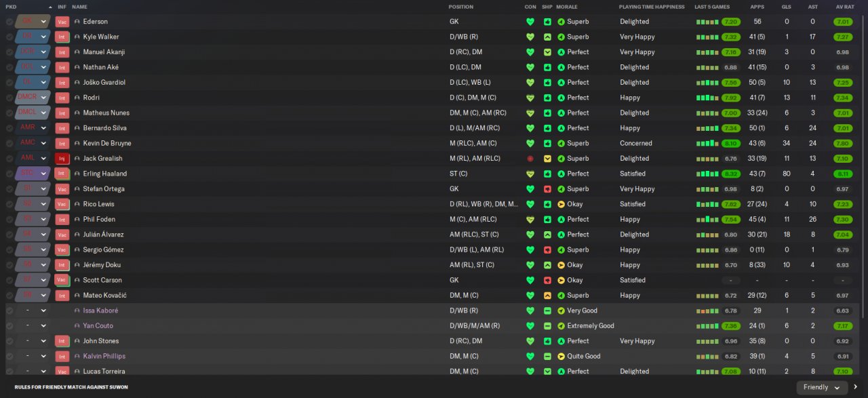Image resolution: width=868 pixels, height=398 pixels.
Task: Click Kyle Walker's Int info badge
Action: [62, 37]
